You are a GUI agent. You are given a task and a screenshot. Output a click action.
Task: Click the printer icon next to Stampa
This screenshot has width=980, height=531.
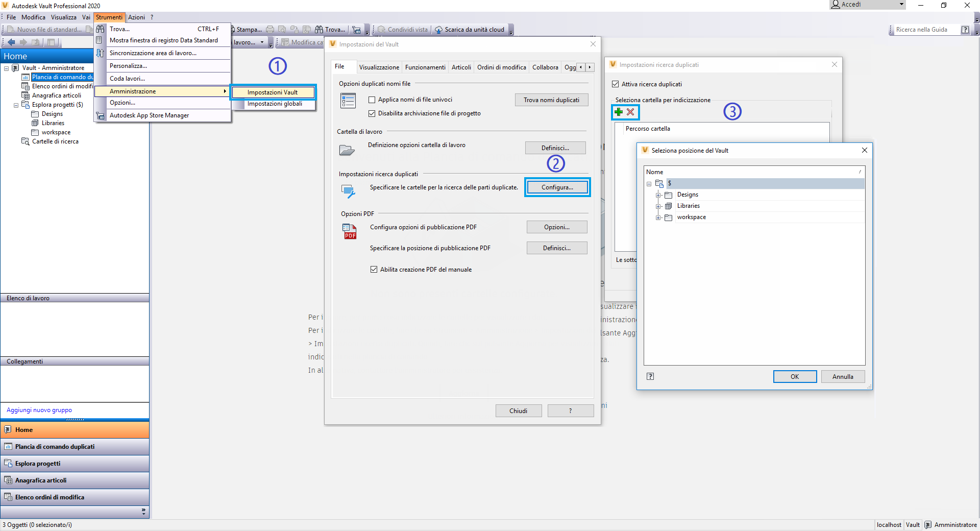coord(270,30)
